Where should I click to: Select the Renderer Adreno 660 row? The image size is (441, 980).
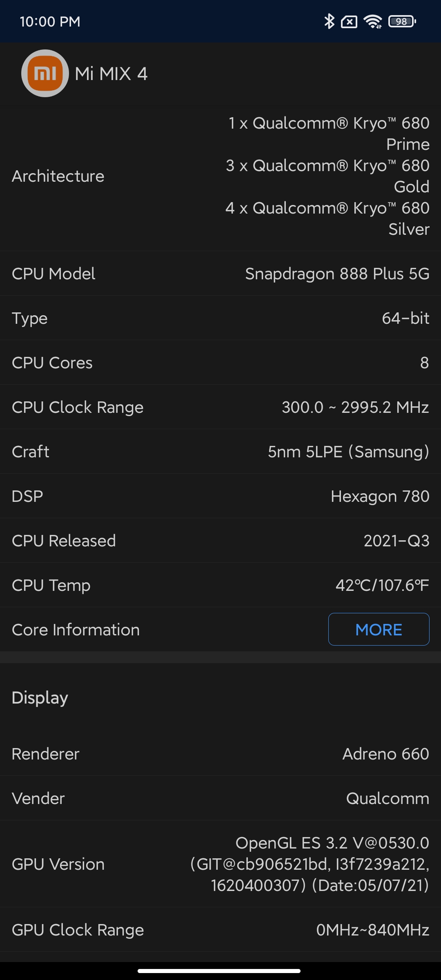pyautogui.click(x=220, y=754)
